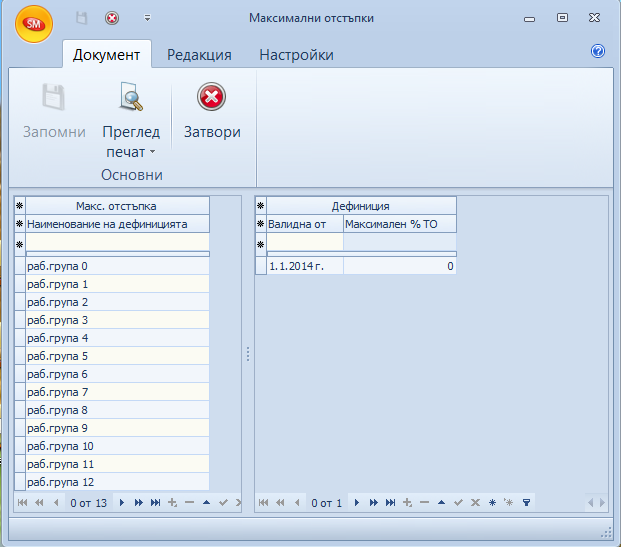Switch to the Редакция tab
Viewport: 621px width, 547px height.
pos(199,54)
